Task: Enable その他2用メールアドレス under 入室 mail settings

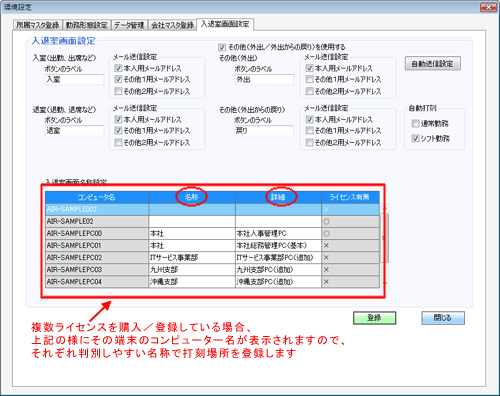Action: click(x=118, y=91)
